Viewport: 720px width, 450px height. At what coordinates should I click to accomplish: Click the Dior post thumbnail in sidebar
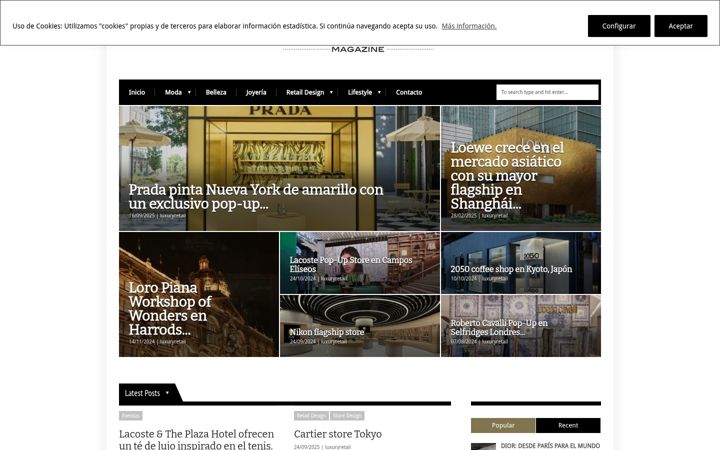(483, 446)
